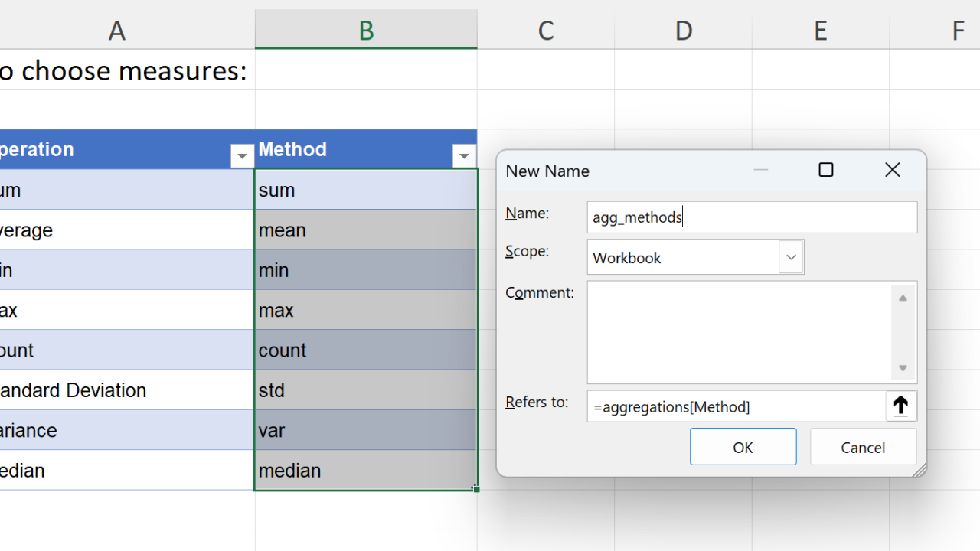Expand the Scope dropdown list
This screenshot has height=551, width=980.
pyautogui.click(x=791, y=257)
